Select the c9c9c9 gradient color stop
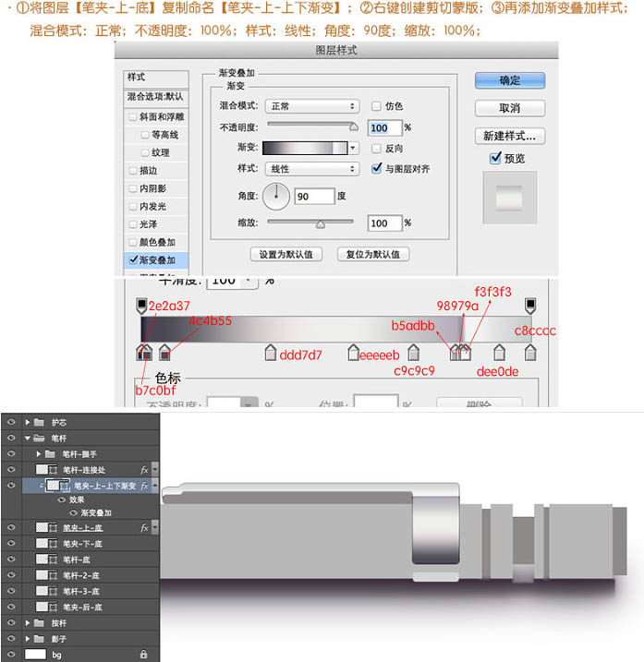Image resolution: width=644 pixels, height=662 pixels. tap(414, 353)
